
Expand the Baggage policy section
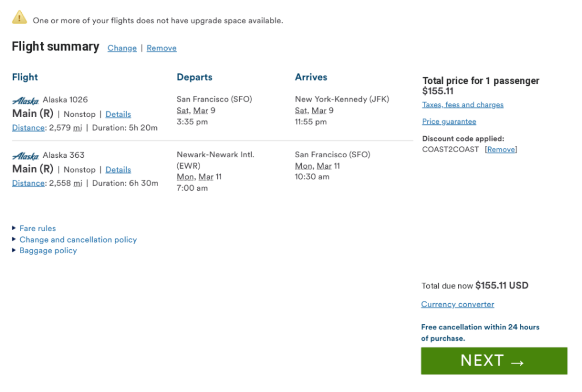pyautogui.click(x=48, y=251)
